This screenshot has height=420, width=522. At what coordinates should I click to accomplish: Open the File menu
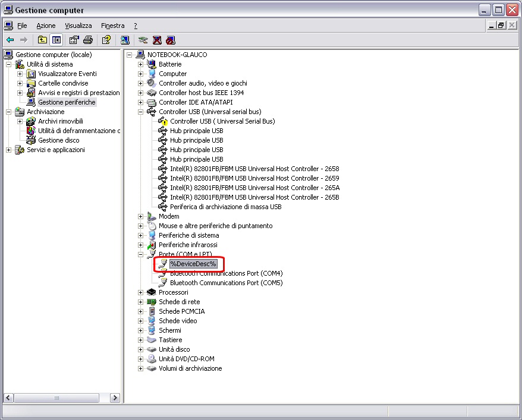22,26
